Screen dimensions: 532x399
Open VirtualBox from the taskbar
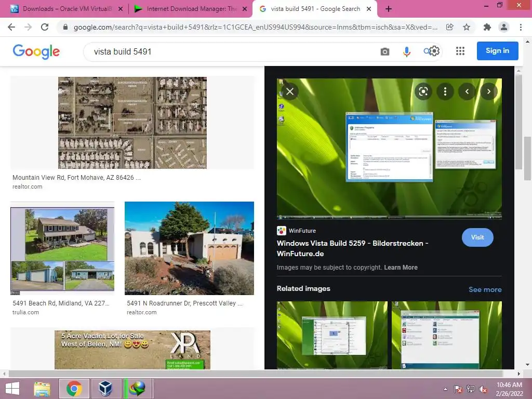click(x=106, y=389)
